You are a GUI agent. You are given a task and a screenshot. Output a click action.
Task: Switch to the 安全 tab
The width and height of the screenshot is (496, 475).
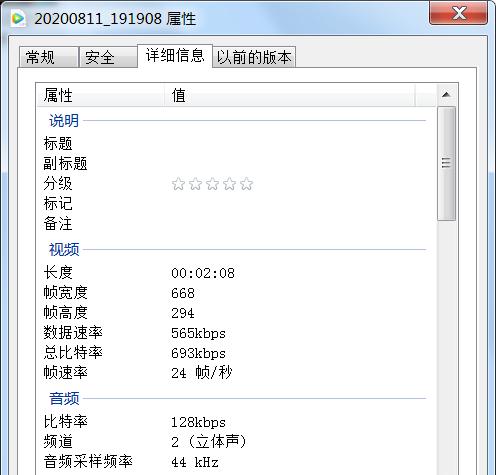[x=108, y=57]
